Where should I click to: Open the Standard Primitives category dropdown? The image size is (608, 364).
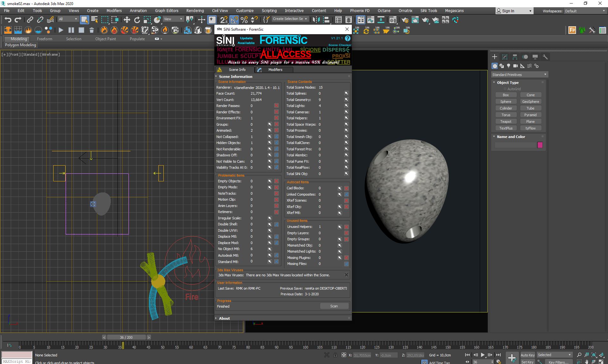click(x=519, y=75)
